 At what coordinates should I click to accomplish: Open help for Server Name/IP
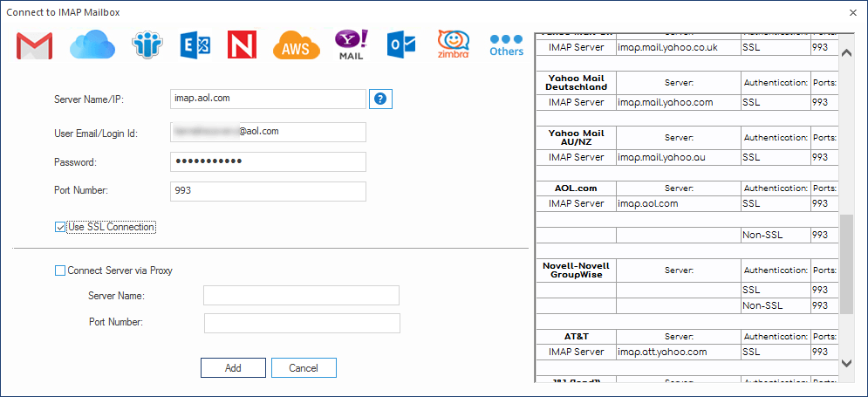380,99
